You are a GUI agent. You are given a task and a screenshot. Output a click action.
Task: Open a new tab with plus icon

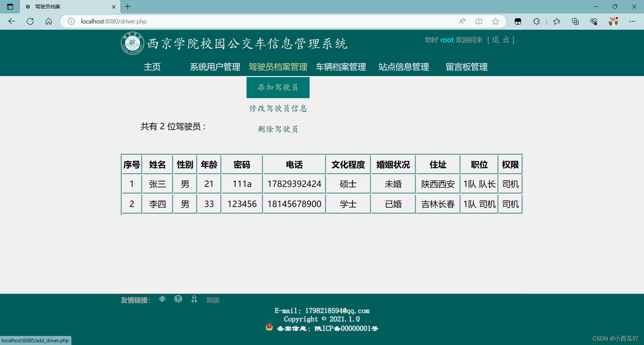(x=128, y=7)
